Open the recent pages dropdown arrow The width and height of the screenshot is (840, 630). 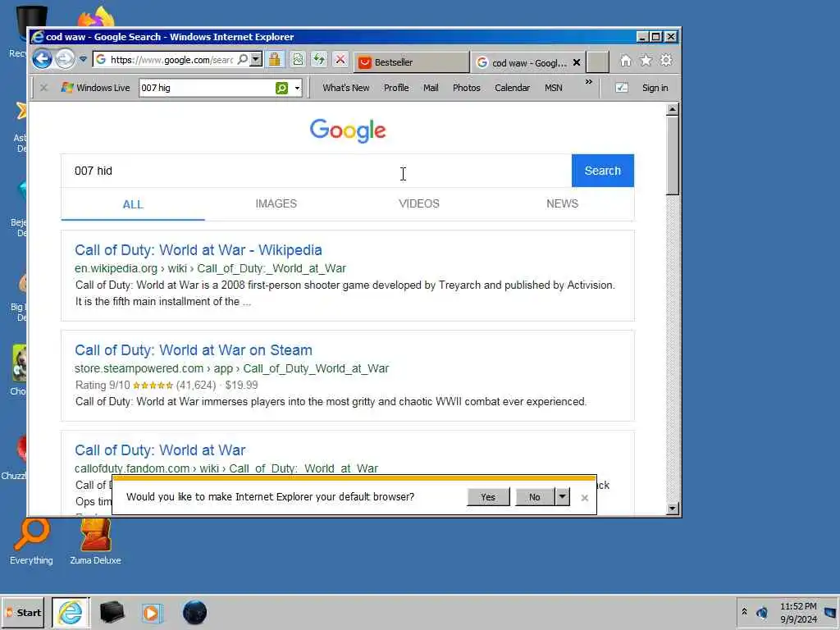click(83, 59)
